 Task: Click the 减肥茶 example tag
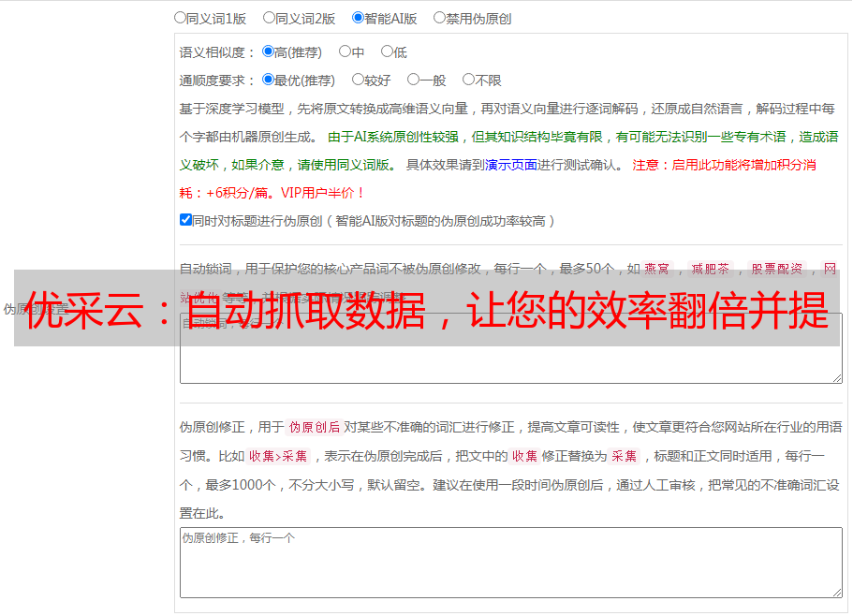click(710, 269)
